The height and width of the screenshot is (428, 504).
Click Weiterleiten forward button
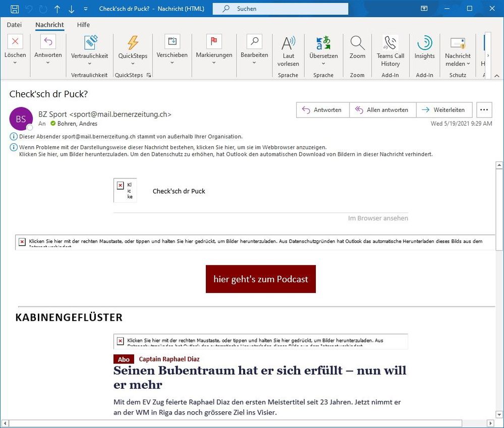[444, 110]
